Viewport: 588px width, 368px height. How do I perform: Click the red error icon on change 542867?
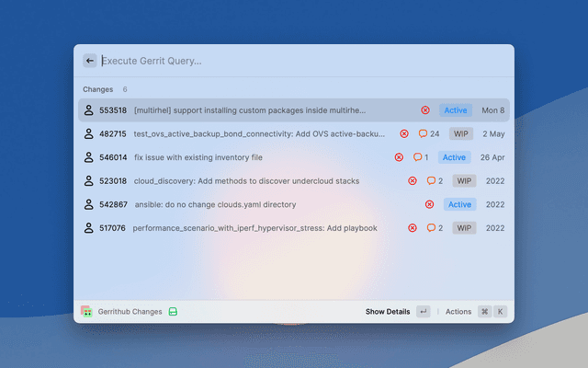(x=429, y=204)
